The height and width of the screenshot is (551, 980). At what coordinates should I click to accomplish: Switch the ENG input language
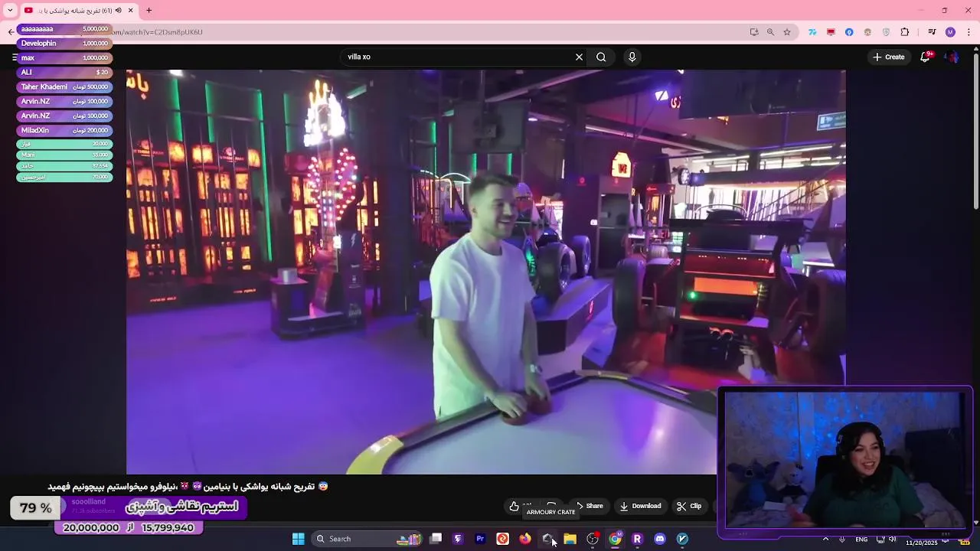[x=861, y=539]
